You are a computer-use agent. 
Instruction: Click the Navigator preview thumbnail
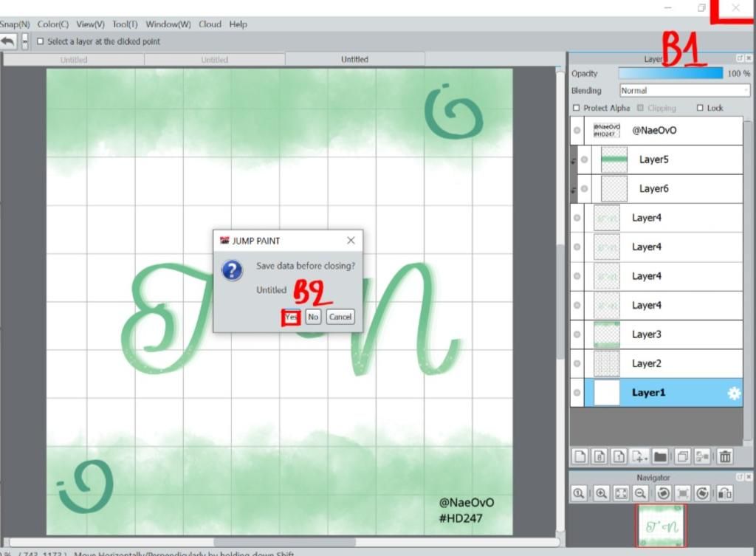click(660, 526)
